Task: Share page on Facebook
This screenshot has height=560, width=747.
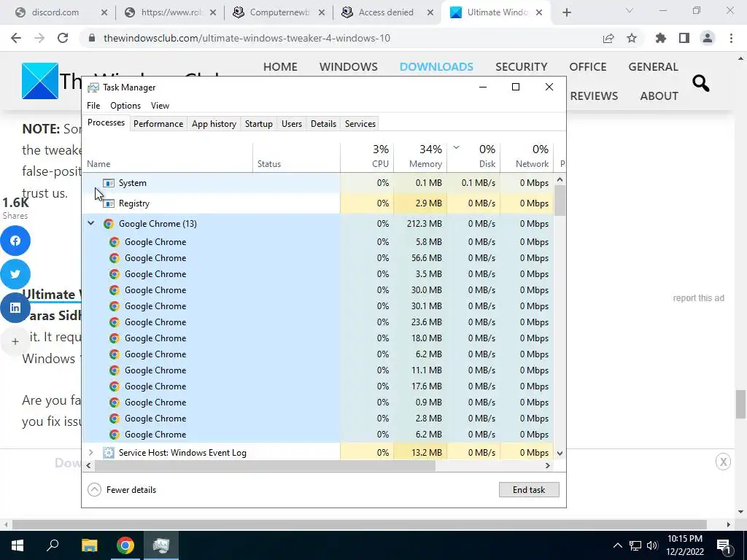Action: click(x=15, y=241)
